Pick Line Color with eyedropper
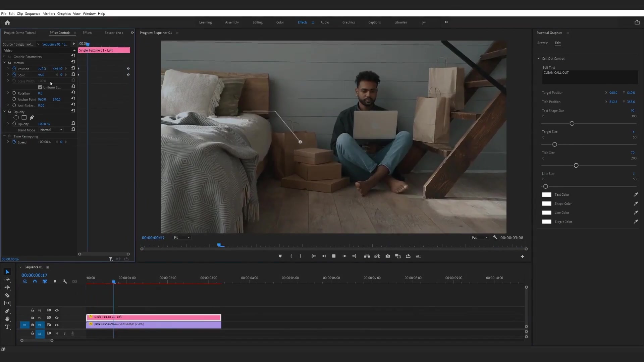Viewport: 644px width, 362px height. (x=636, y=213)
